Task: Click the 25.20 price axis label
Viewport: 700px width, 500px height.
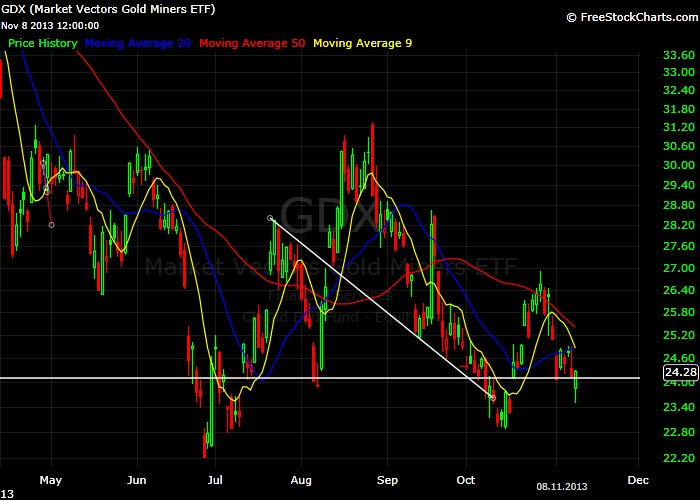Action: click(679, 335)
